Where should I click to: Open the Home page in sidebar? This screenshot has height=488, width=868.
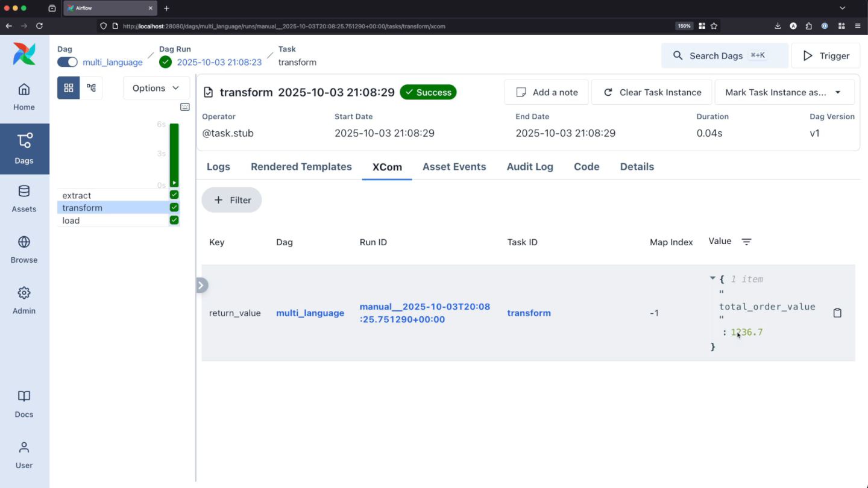tap(24, 96)
